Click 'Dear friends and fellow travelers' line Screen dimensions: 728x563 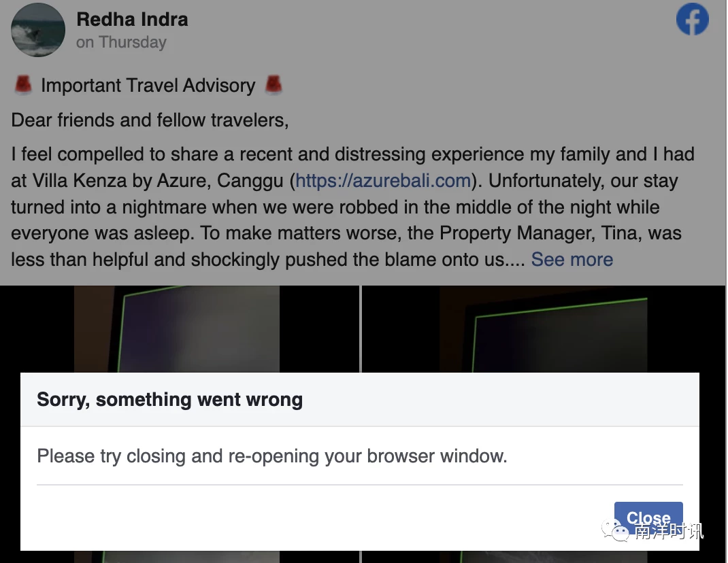pos(150,120)
